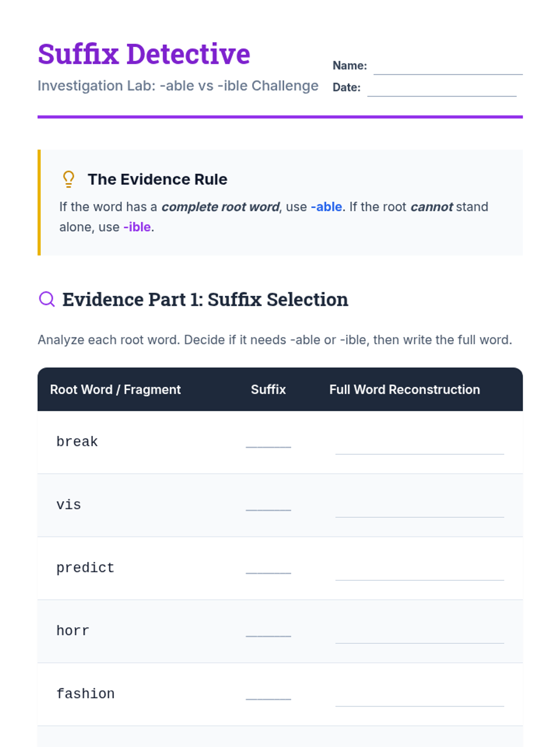Click the Date input line
This screenshot has width=560, height=747.
[x=441, y=89]
